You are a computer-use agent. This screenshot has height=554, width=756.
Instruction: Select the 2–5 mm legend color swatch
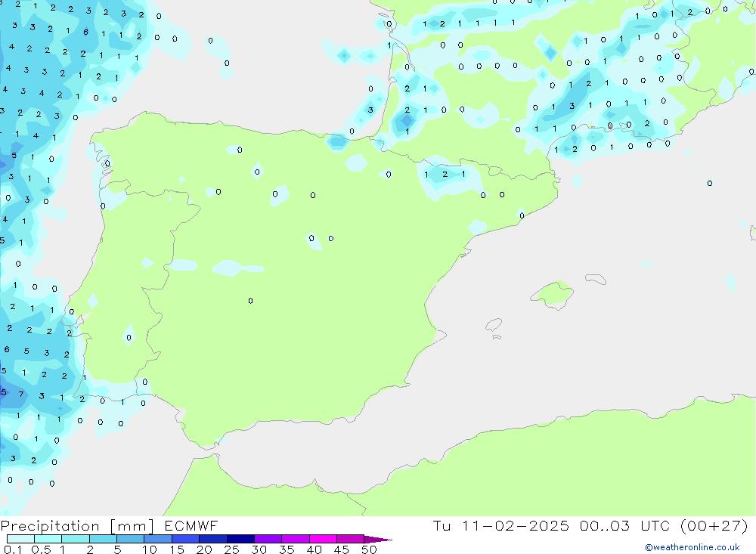pyautogui.click(x=103, y=539)
